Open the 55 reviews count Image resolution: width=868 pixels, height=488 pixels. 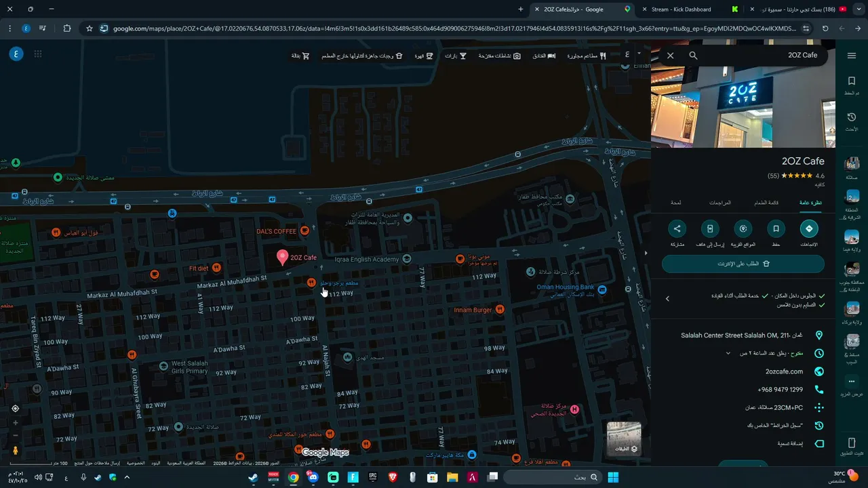pyautogui.click(x=774, y=176)
